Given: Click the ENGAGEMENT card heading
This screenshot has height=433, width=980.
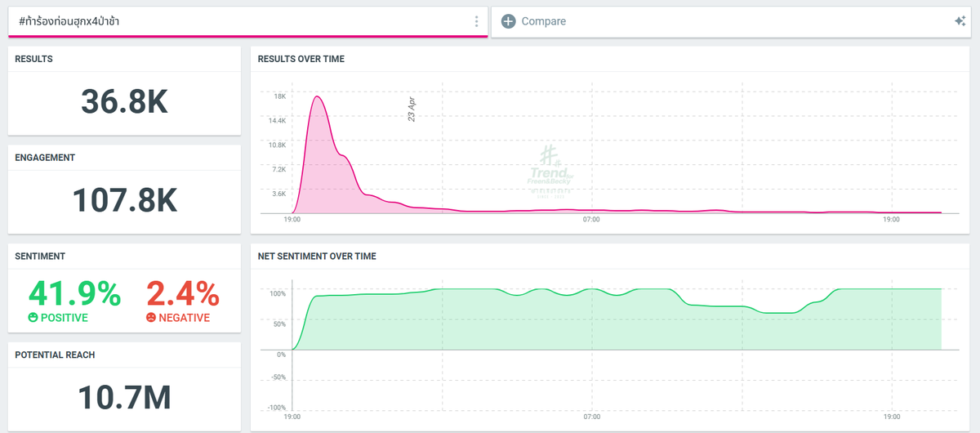Looking at the screenshot, I should [x=45, y=158].
